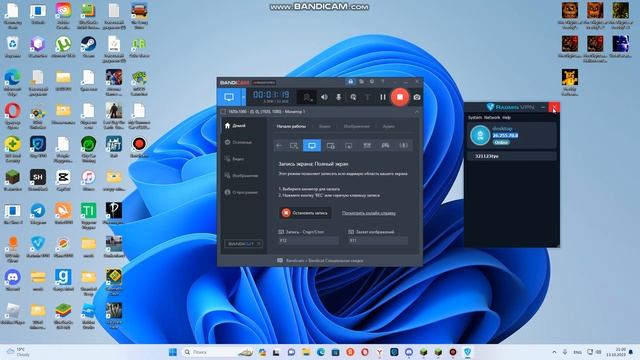Click the back arrow in mode selector
This screenshot has width=640, height=360.
tap(279, 145)
